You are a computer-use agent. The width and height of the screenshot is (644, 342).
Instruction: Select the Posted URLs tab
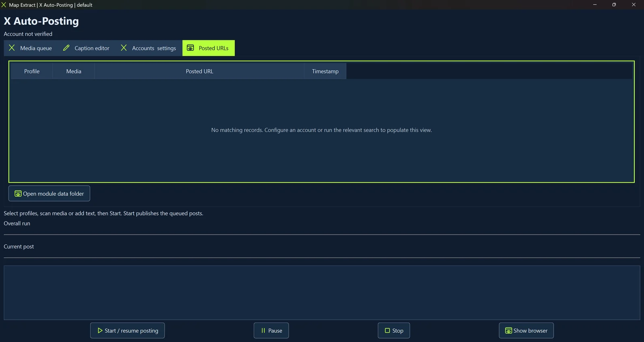(208, 48)
